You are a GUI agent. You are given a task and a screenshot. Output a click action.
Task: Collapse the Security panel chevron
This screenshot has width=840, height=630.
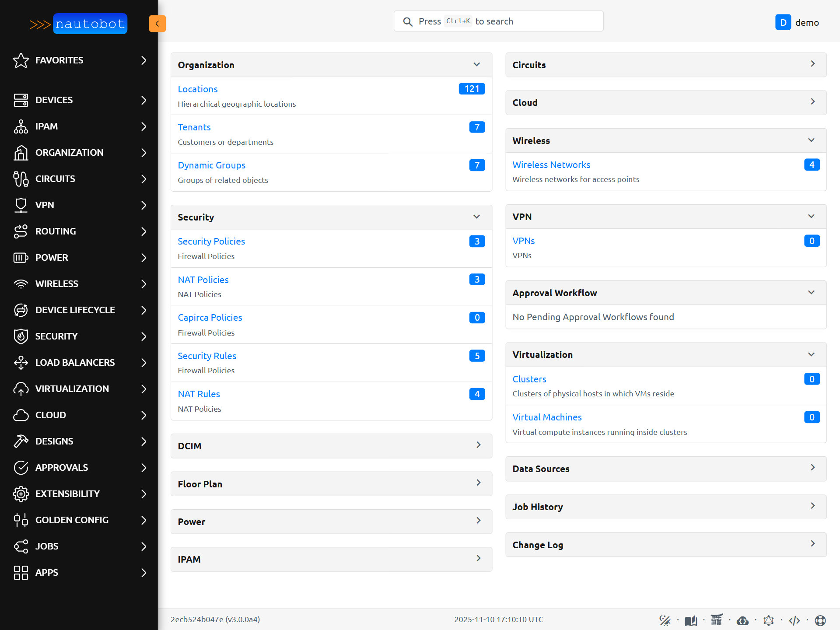[x=476, y=217]
